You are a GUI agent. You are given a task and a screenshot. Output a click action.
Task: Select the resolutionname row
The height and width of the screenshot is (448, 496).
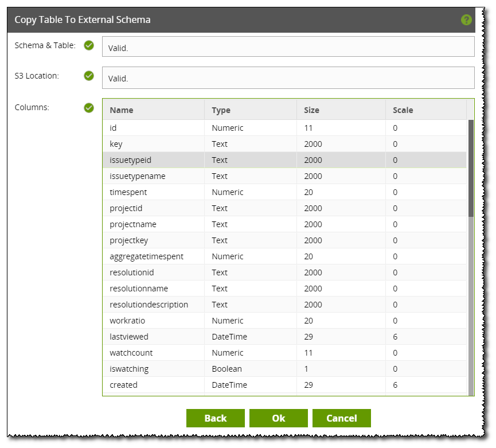coord(284,289)
